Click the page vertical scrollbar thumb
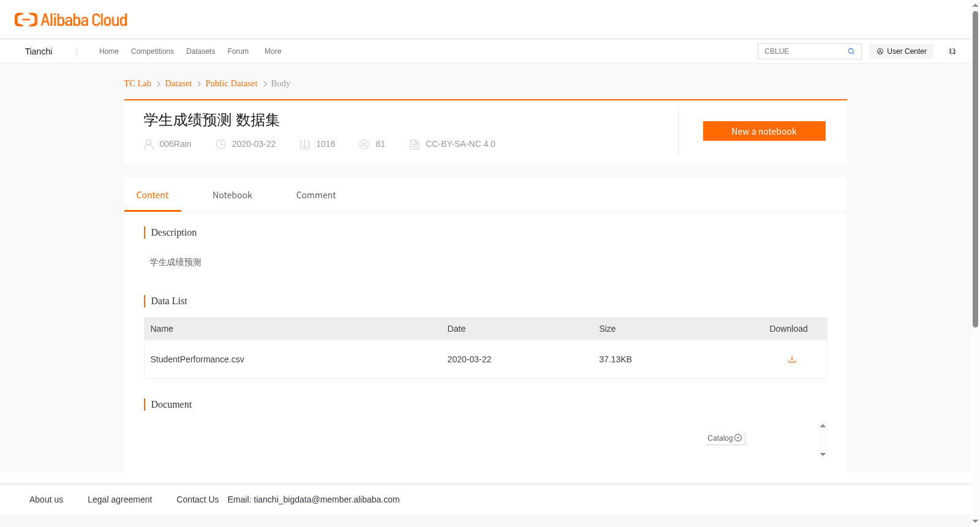980x527 pixels. coord(975,168)
